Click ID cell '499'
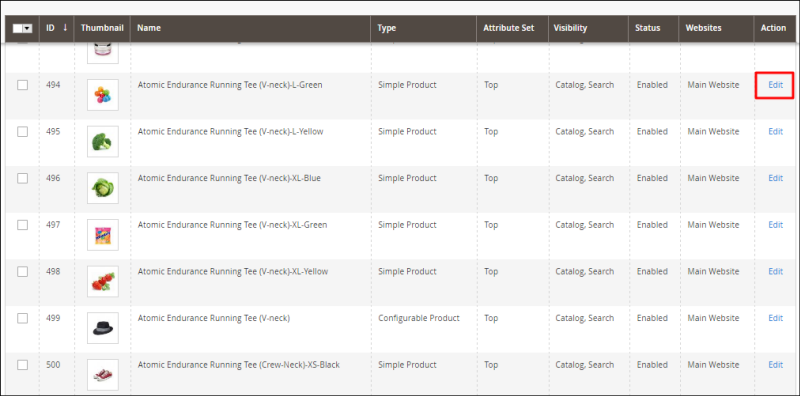800x396 pixels. (53, 318)
